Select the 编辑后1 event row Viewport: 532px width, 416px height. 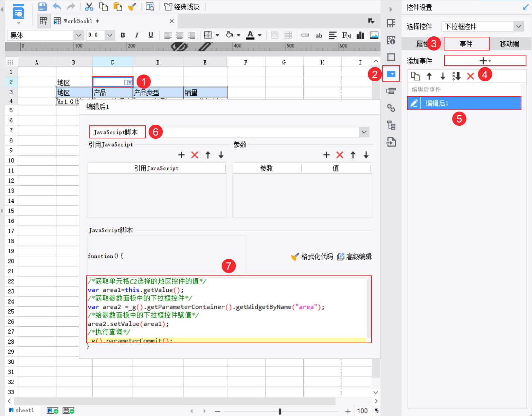coord(464,103)
